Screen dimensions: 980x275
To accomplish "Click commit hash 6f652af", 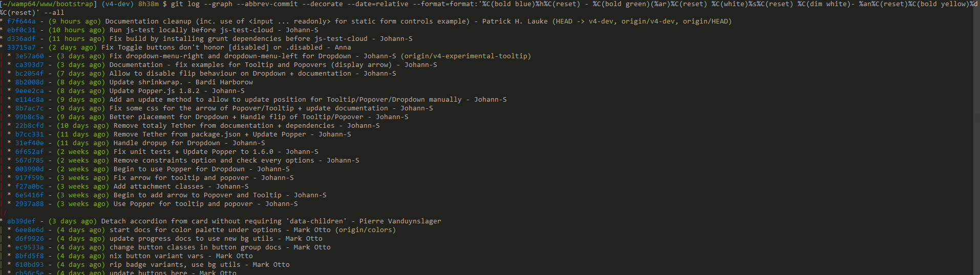I will point(29,152).
